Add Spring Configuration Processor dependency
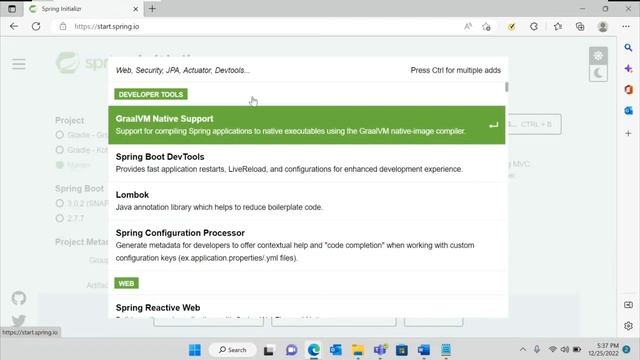 [307, 245]
